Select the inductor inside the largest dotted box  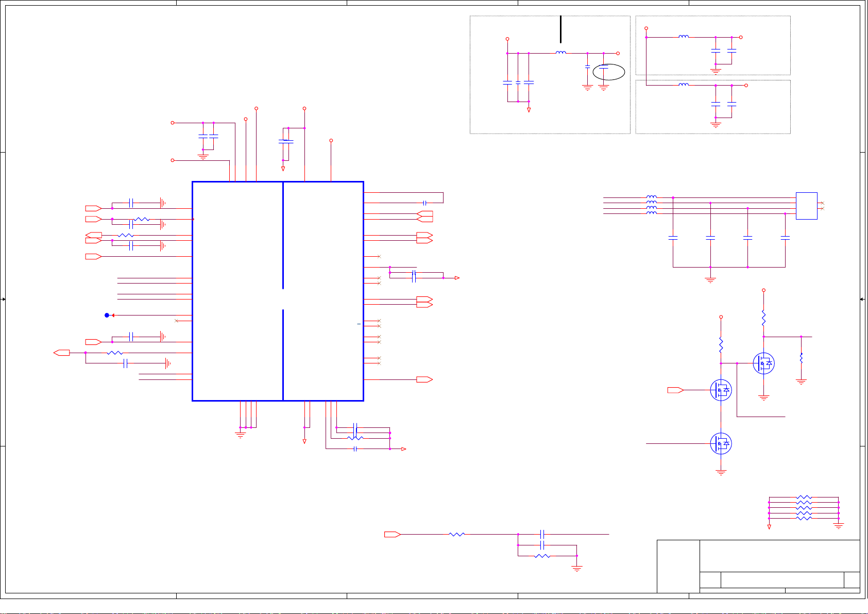[561, 52]
